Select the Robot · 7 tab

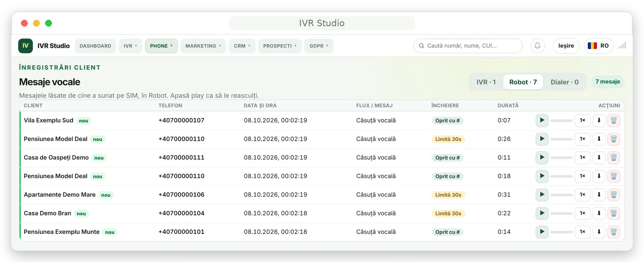coord(523,82)
